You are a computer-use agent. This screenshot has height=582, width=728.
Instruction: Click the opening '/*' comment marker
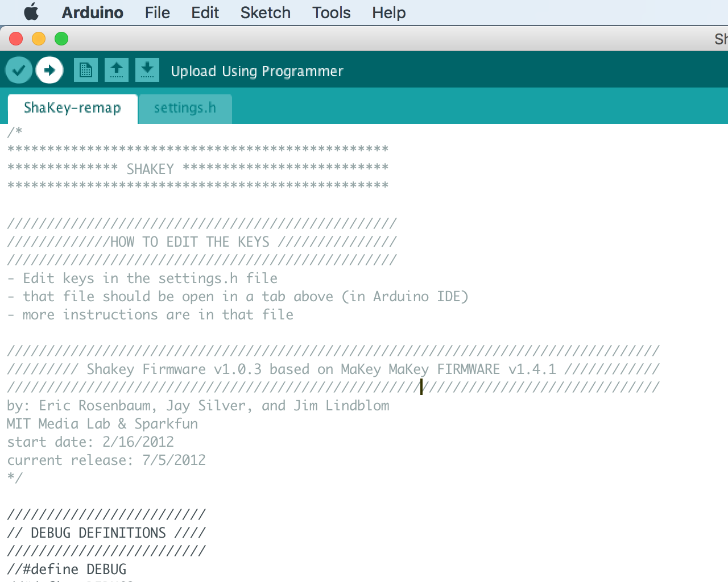pyautogui.click(x=15, y=132)
